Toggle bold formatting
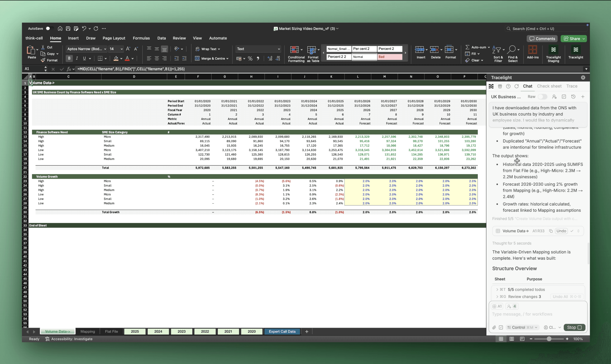The width and height of the screenshot is (611, 364). [69, 58]
